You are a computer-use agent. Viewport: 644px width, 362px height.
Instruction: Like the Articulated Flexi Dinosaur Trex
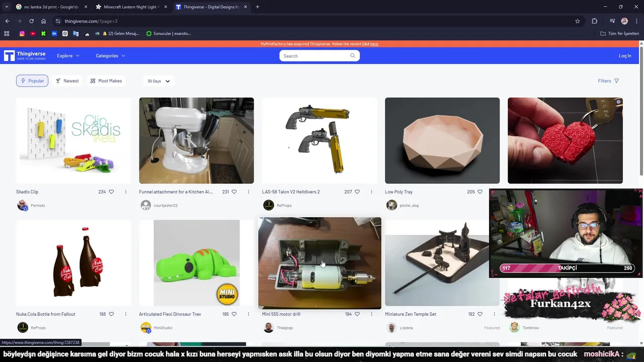(234, 314)
